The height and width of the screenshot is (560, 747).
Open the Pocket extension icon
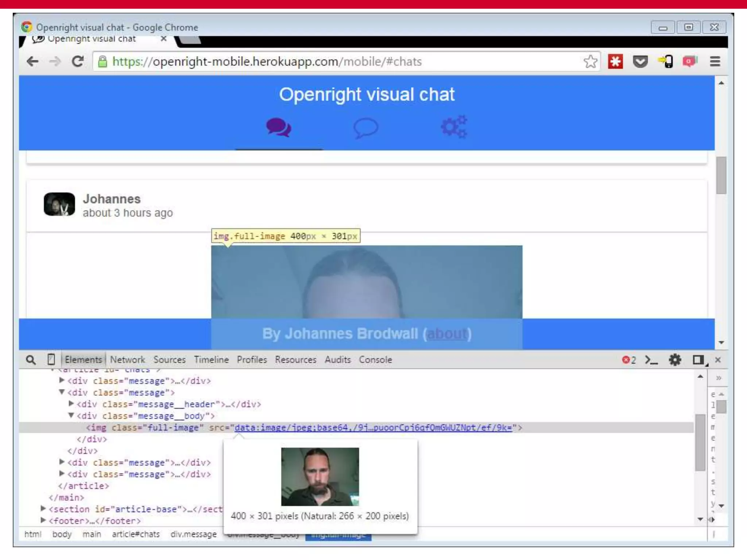click(x=640, y=61)
